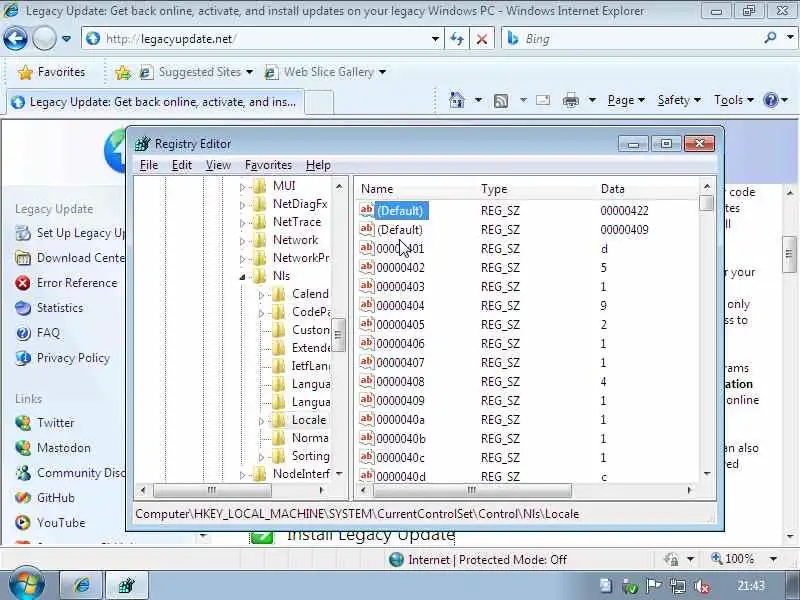Click the Home toolbar icon
This screenshot has height=600, width=800.
457,100
